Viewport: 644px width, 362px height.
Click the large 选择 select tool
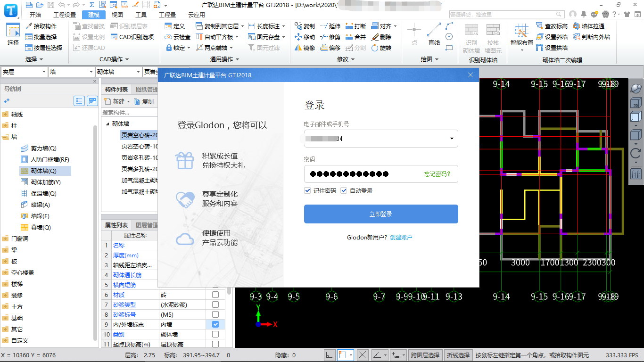tap(13, 34)
